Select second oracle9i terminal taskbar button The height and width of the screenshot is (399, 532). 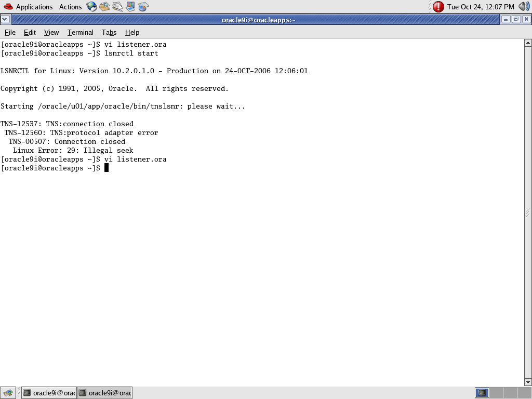[104, 393]
